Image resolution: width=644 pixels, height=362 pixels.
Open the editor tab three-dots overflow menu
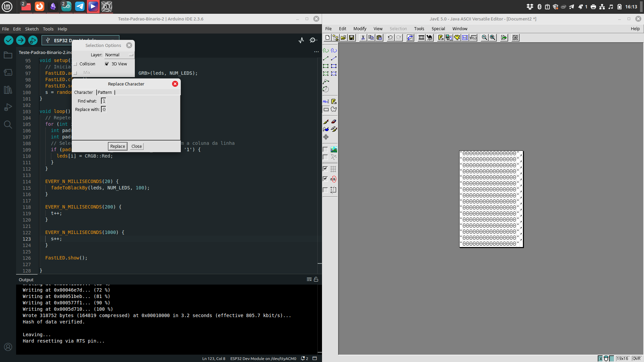[316, 52]
